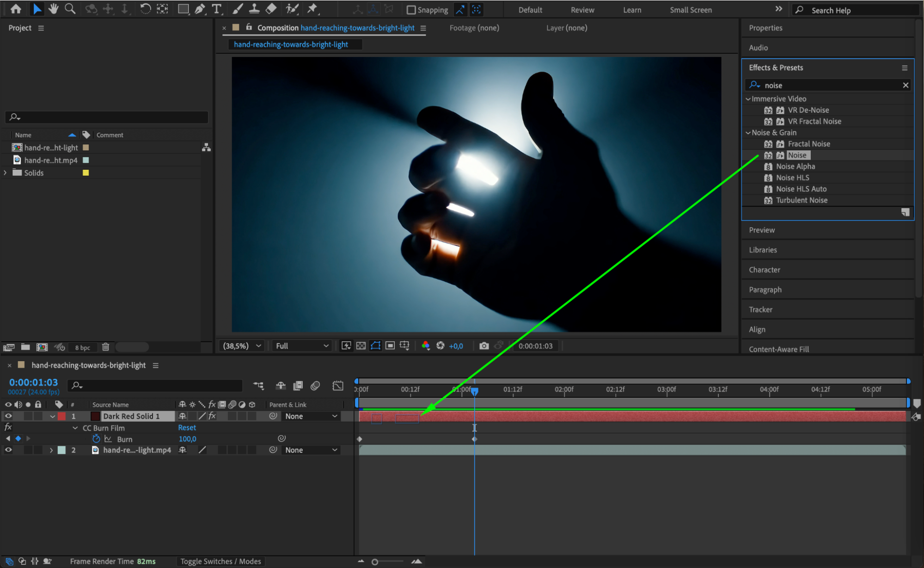Open Effects & Presets panel menu

click(x=905, y=68)
